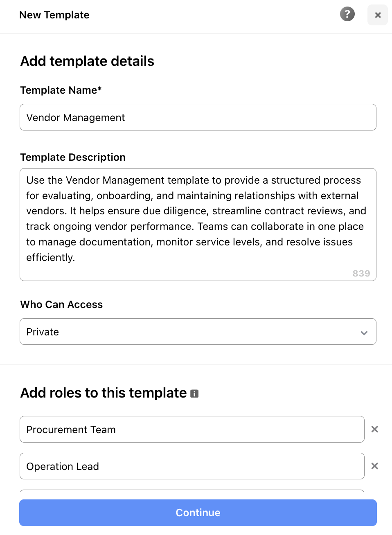This screenshot has height=535, width=392.
Task: Click the Template Description label
Action: [73, 157]
